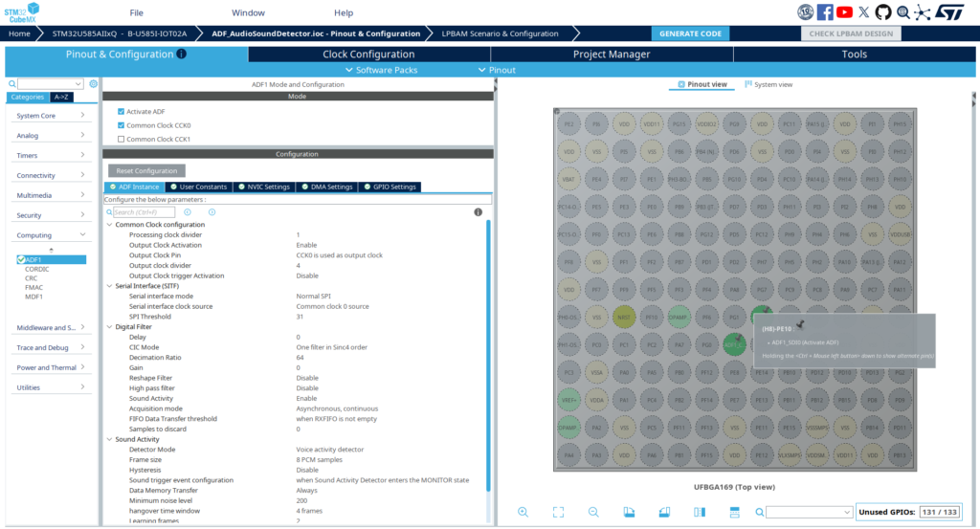Screen dimensions: 980x529
Task: Click the fit-to-screen icon under the pinout
Action: point(558,513)
